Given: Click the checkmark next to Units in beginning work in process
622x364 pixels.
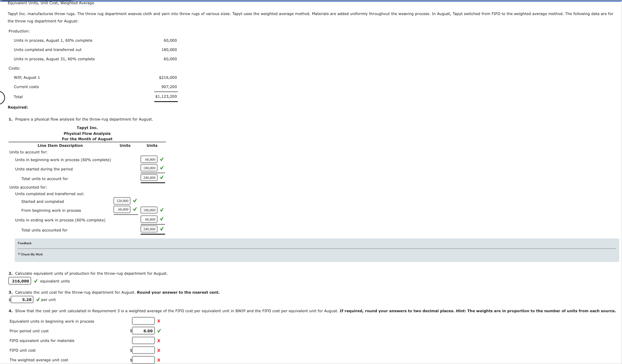Looking at the screenshot, I should point(163,159).
